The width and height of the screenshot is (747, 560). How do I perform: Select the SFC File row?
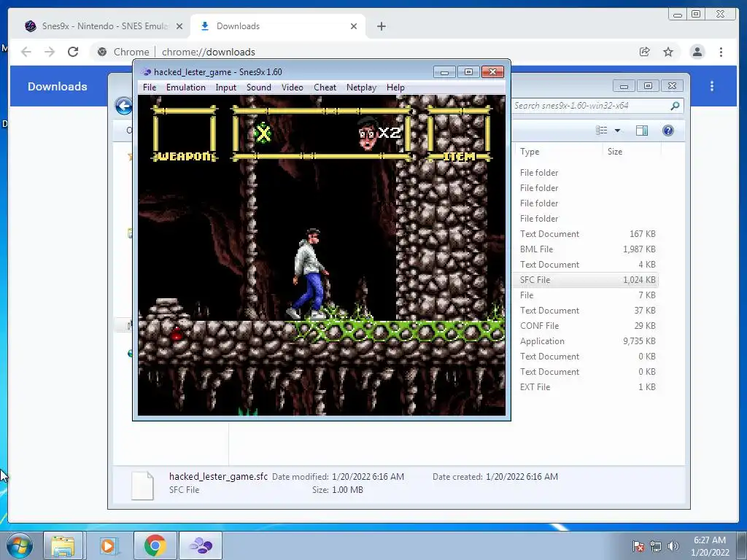coord(586,280)
